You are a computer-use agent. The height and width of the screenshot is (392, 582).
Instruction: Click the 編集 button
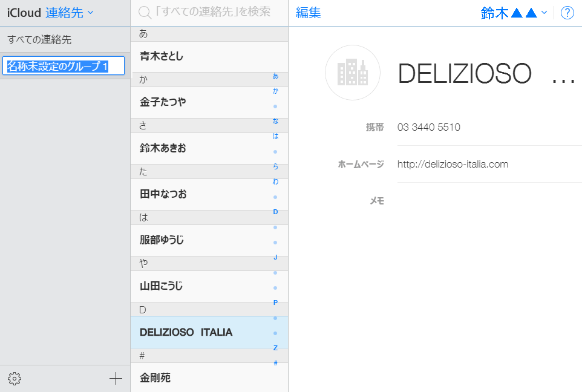(x=309, y=12)
